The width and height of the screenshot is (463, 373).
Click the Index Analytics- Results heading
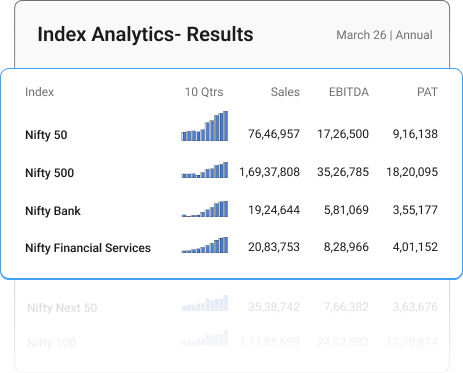point(145,35)
